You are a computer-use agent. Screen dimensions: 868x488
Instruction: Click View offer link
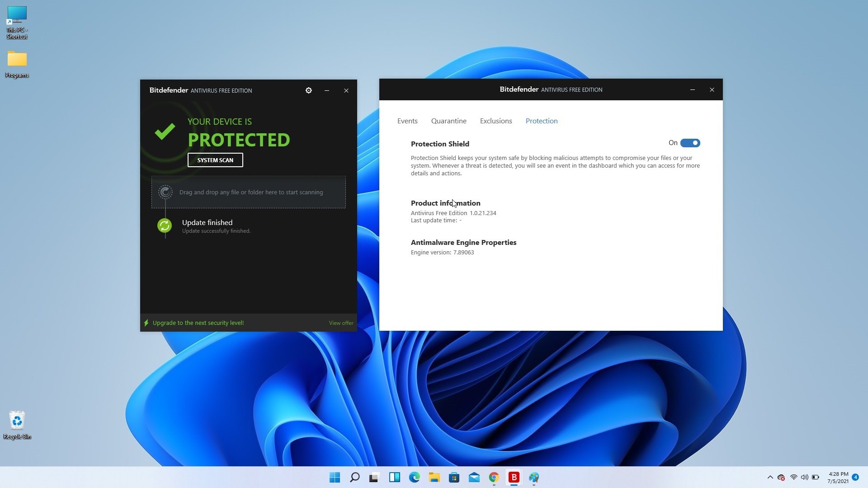coord(341,323)
